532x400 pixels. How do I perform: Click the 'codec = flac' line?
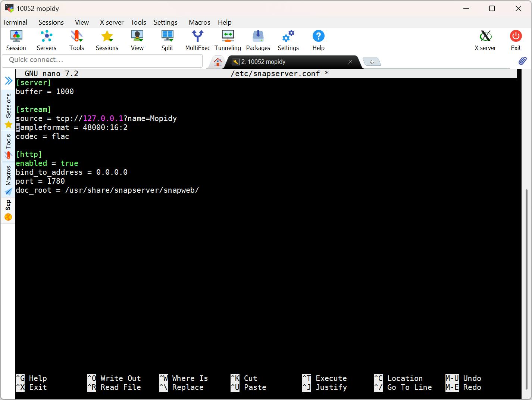click(43, 136)
